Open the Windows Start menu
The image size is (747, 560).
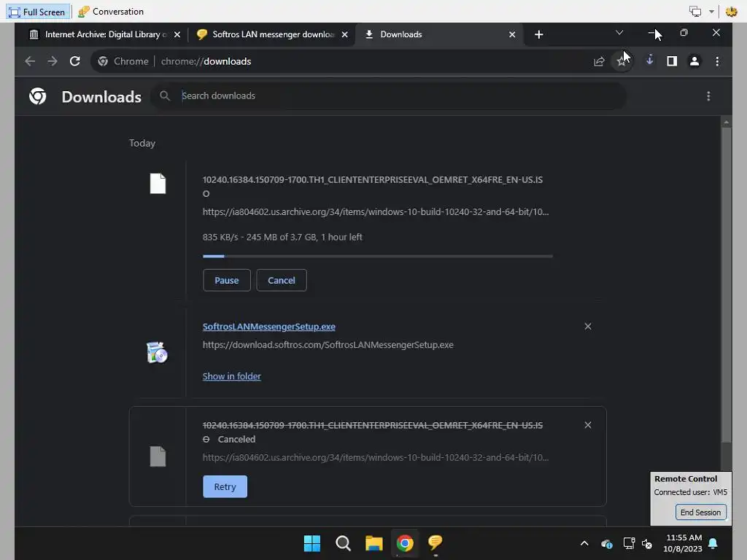pyautogui.click(x=312, y=542)
